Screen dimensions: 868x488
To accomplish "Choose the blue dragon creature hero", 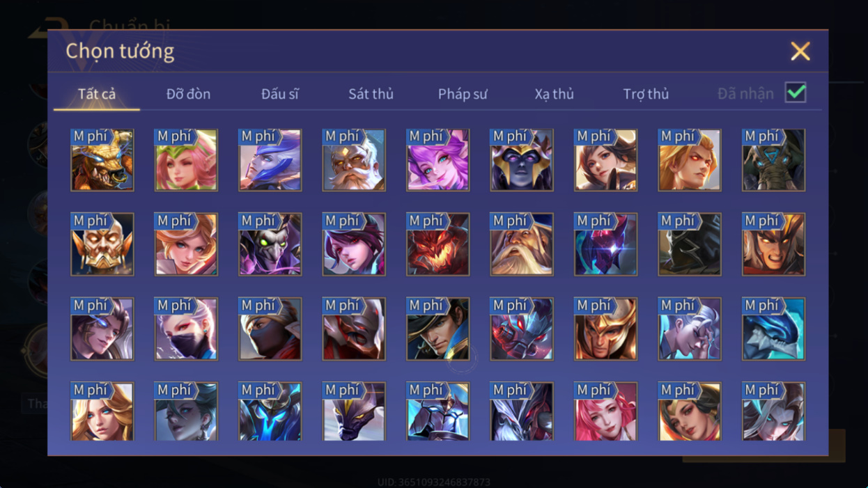I will pos(774,329).
